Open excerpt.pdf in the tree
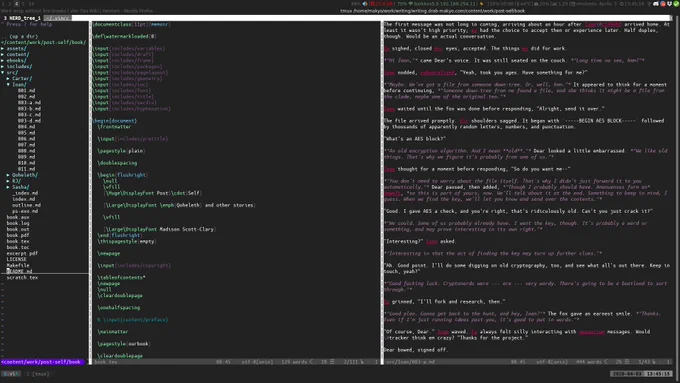 (22, 253)
